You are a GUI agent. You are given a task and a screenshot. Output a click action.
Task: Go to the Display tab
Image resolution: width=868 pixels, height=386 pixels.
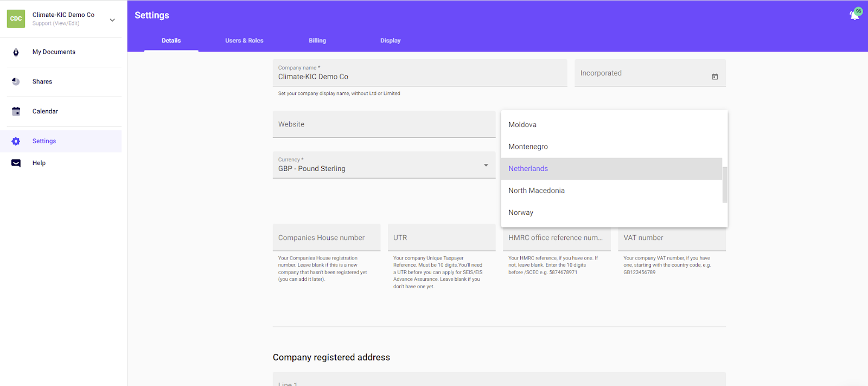[x=390, y=41]
